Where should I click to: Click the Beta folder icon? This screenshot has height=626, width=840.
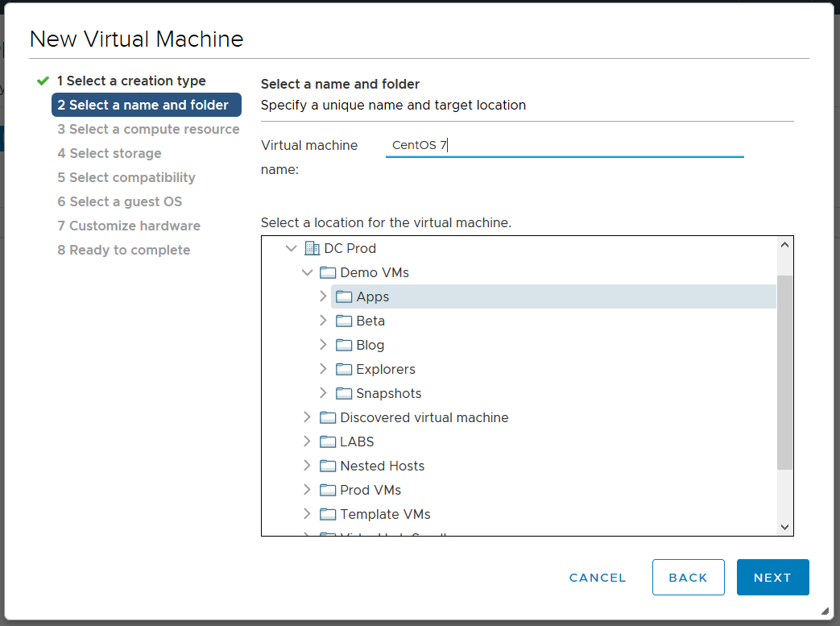pyautogui.click(x=344, y=321)
